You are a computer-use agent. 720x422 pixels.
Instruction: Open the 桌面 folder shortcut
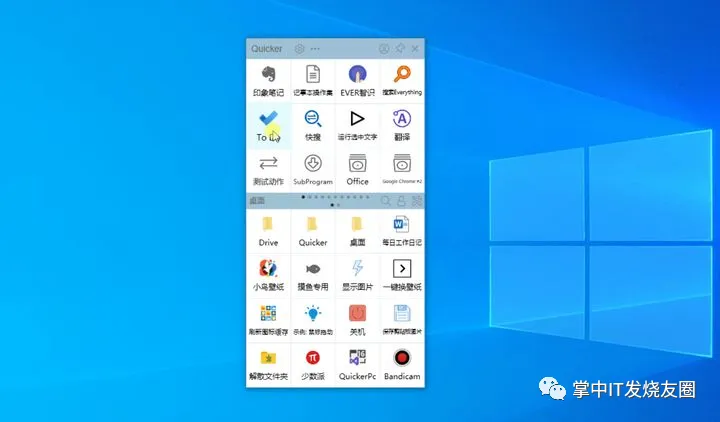click(357, 231)
